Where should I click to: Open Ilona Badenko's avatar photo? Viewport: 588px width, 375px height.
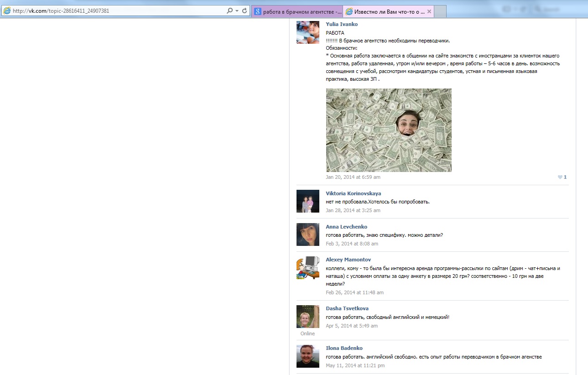(308, 356)
